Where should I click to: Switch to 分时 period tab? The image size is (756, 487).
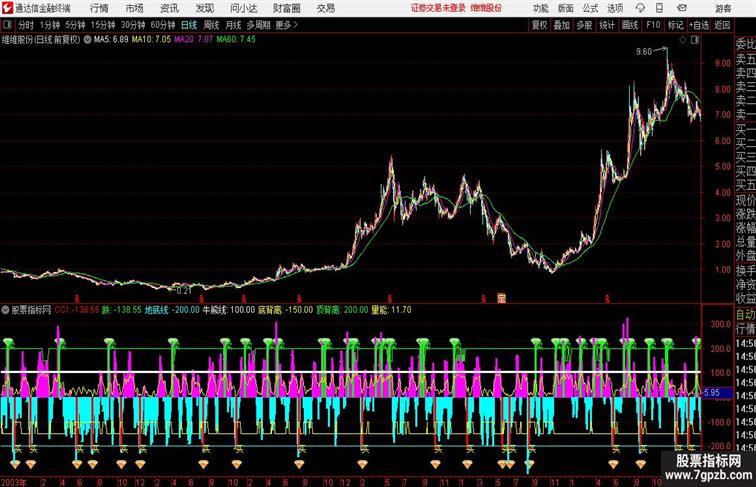coord(26,25)
